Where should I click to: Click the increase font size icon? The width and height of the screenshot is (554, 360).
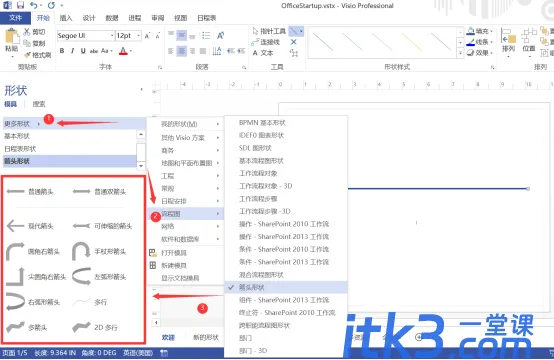[x=147, y=35]
